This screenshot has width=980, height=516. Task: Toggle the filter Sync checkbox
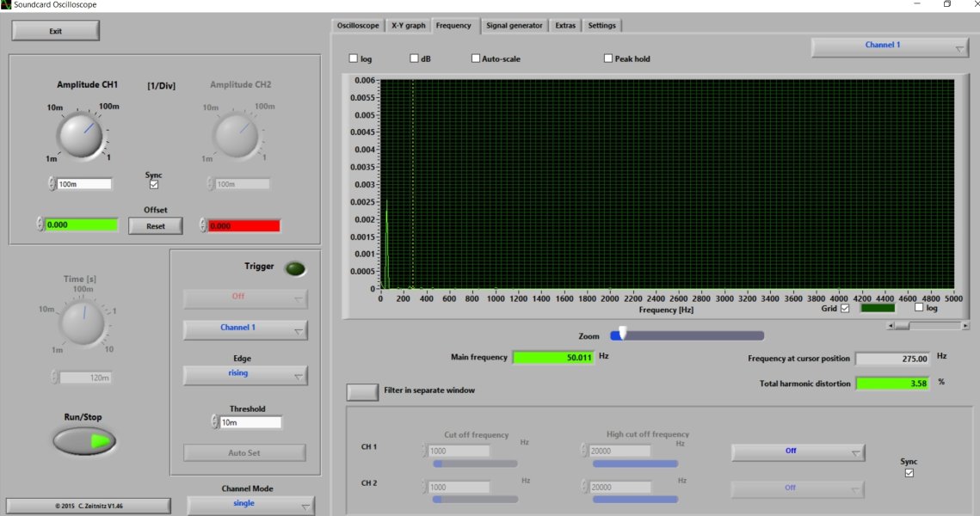pyautogui.click(x=909, y=473)
